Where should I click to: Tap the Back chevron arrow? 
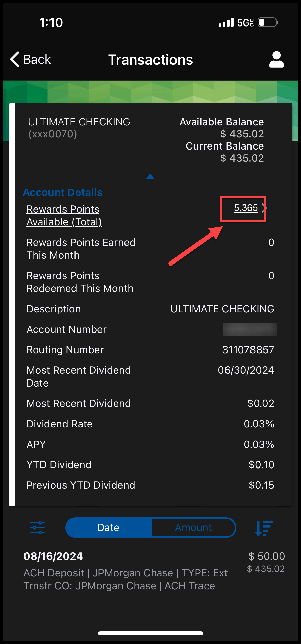tap(15, 60)
